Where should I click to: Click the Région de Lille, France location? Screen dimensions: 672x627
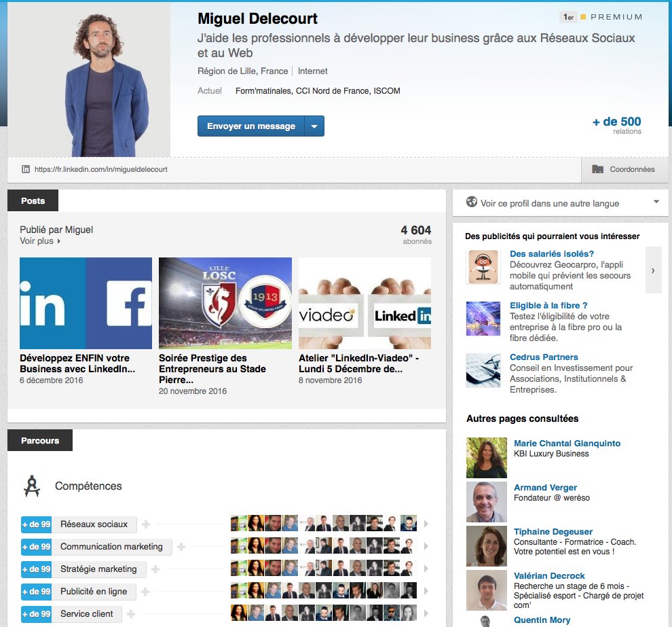(x=242, y=71)
